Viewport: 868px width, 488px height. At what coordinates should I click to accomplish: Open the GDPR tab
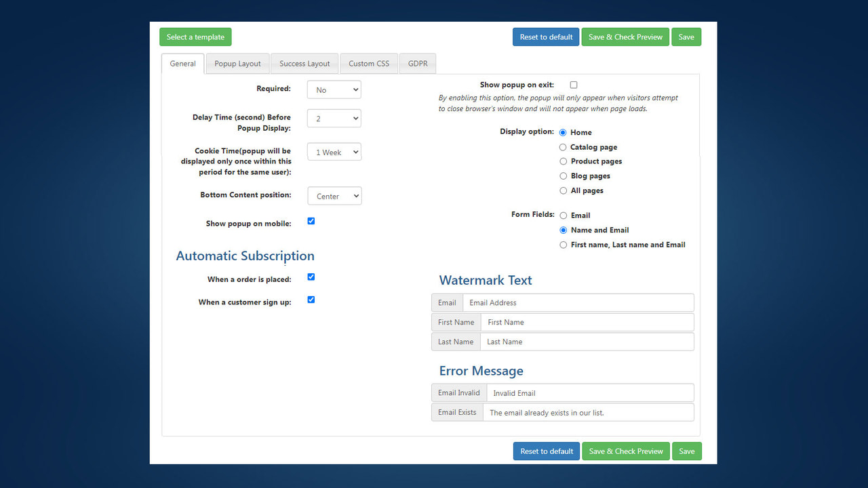coord(417,63)
